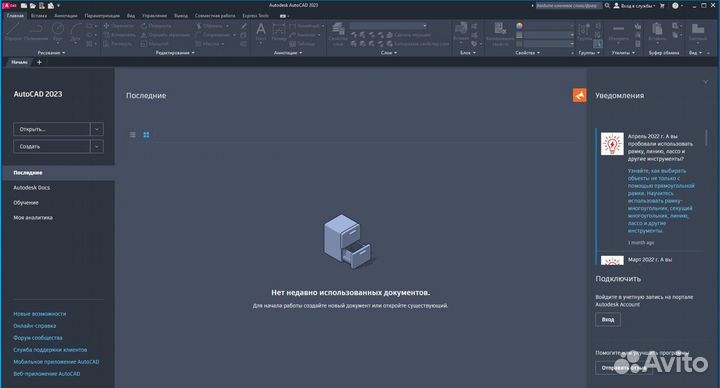This screenshot has height=388, width=720.
Task: Open the Новые возможности link
Action: pyautogui.click(x=39, y=314)
